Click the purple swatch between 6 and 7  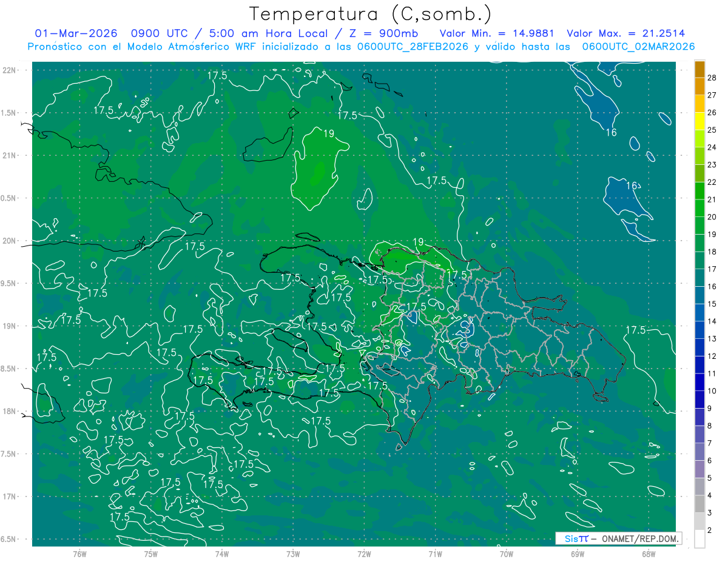tap(699, 452)
